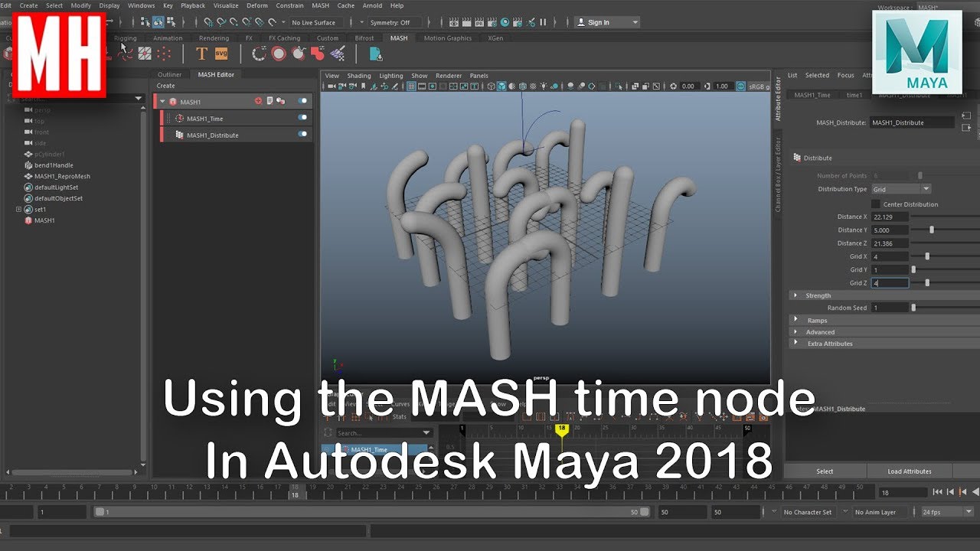Click the Grid Z input field

coord(890,283)
